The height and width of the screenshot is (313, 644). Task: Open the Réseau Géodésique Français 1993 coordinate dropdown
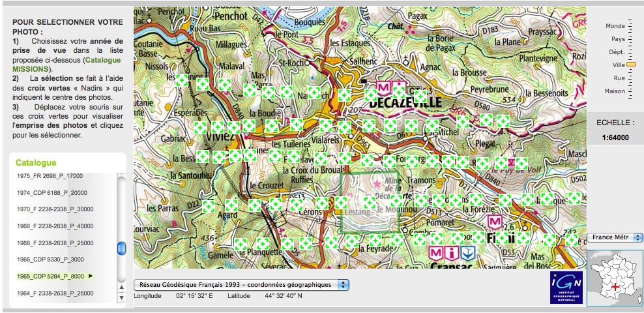pyautogui.click(x=241, y=285)
